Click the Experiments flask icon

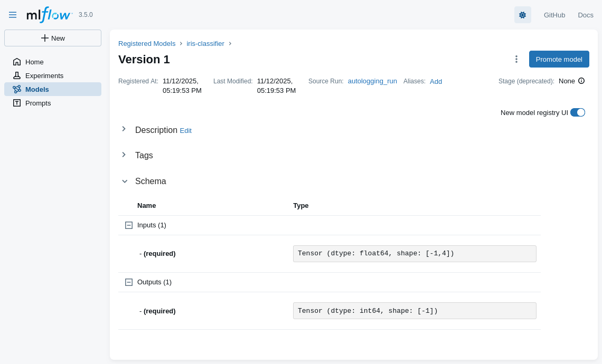coord(17,75)
